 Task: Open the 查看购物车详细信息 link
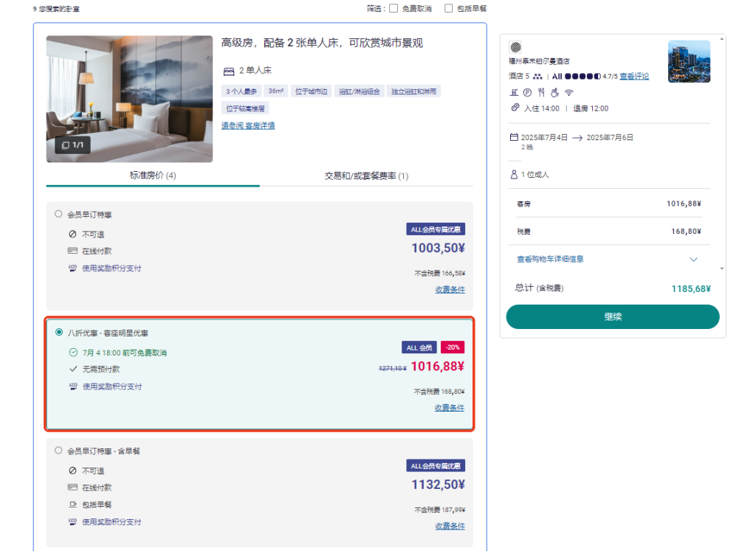(x=550, y=259)
